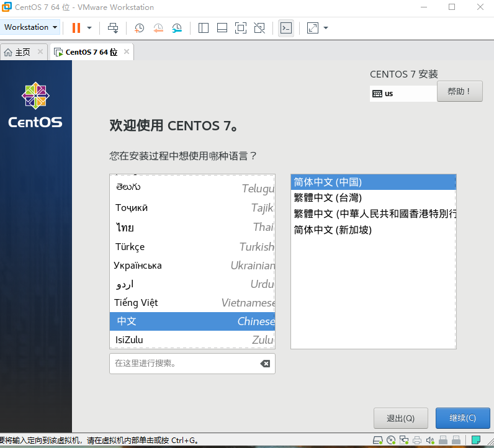
Task: Select Тоҷикӣ Tajik language
Action: pyautogui.click(x=192, y=208)
